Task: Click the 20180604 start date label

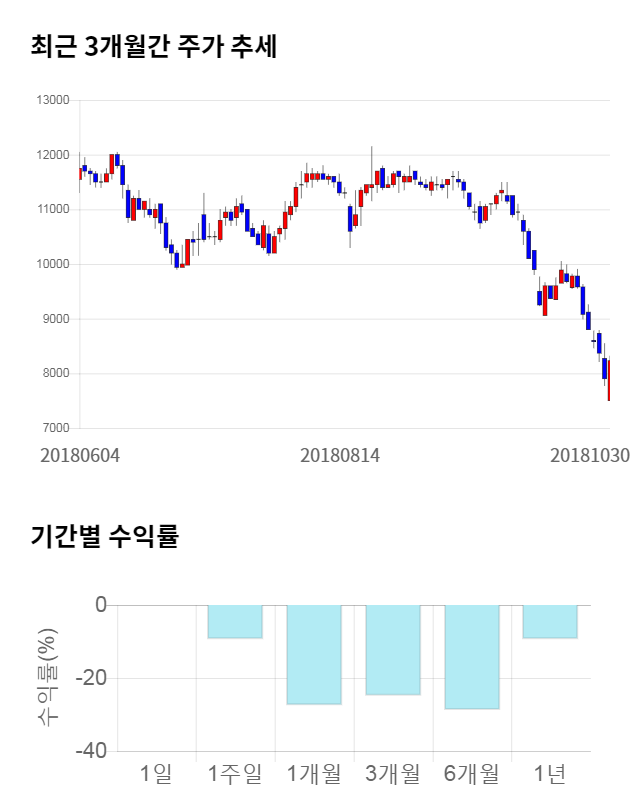Action: point(80,455)
